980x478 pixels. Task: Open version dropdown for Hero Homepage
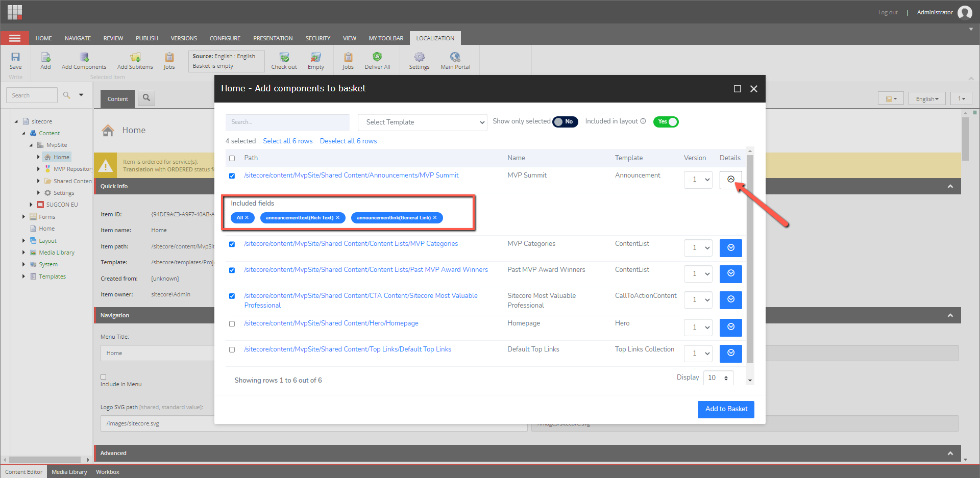[698, 328]
